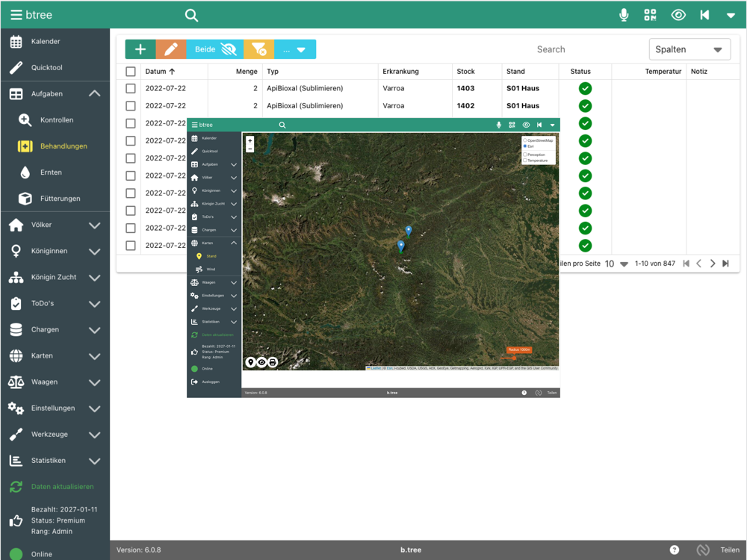Click the yellow clear filter button

[x=259, y=49]
